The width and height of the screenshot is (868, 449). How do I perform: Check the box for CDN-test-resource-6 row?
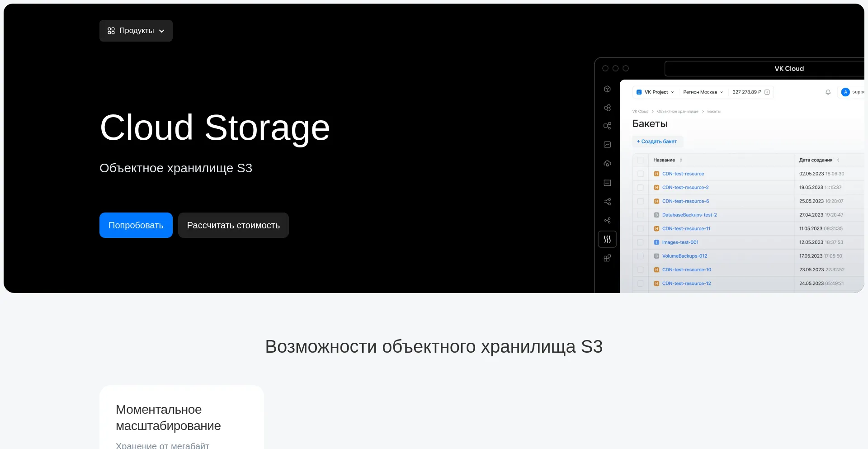pos(640,201)
